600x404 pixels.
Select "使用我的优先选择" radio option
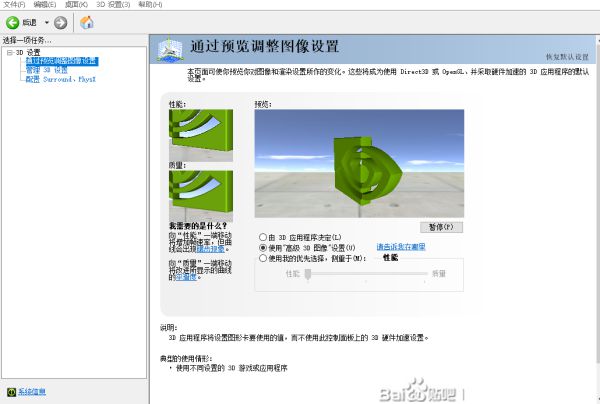click(x=263, y=257)
